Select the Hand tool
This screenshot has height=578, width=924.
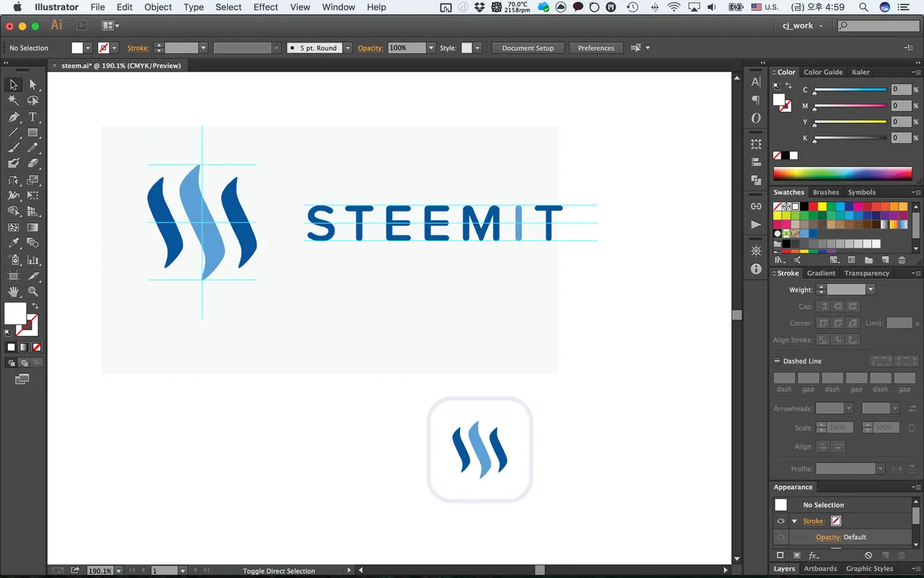pyautogui.click(x=13, y=292)
